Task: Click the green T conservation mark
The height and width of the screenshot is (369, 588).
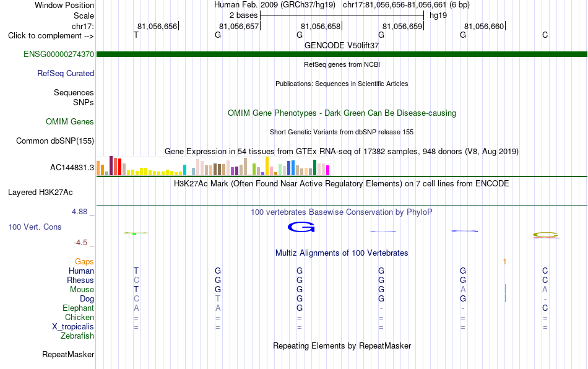Action: (x=136, y=233)
